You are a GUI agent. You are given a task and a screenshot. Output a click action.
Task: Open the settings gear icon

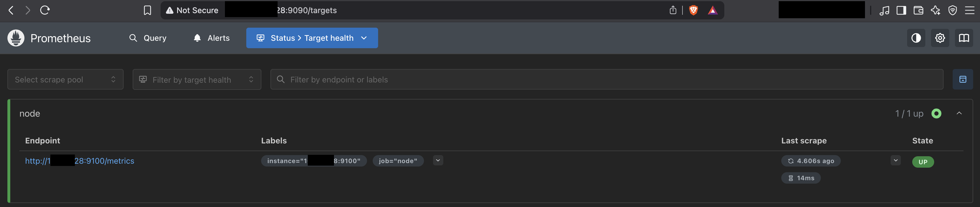[x=940, y=38]
